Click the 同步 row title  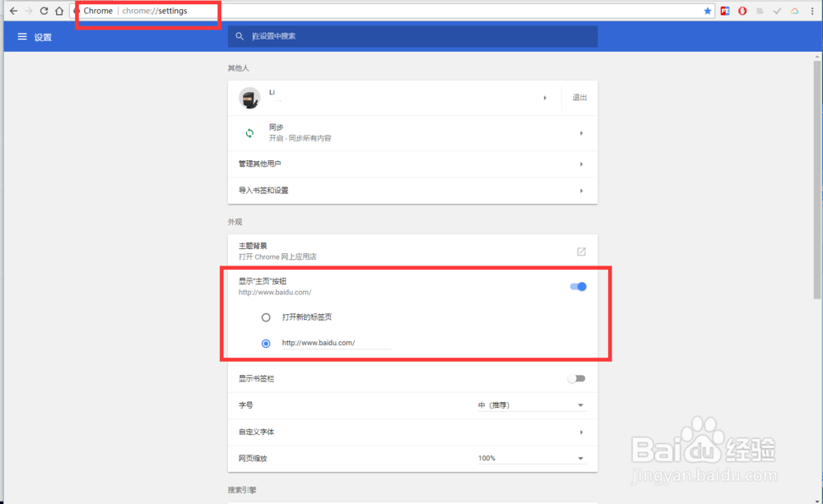276,127
